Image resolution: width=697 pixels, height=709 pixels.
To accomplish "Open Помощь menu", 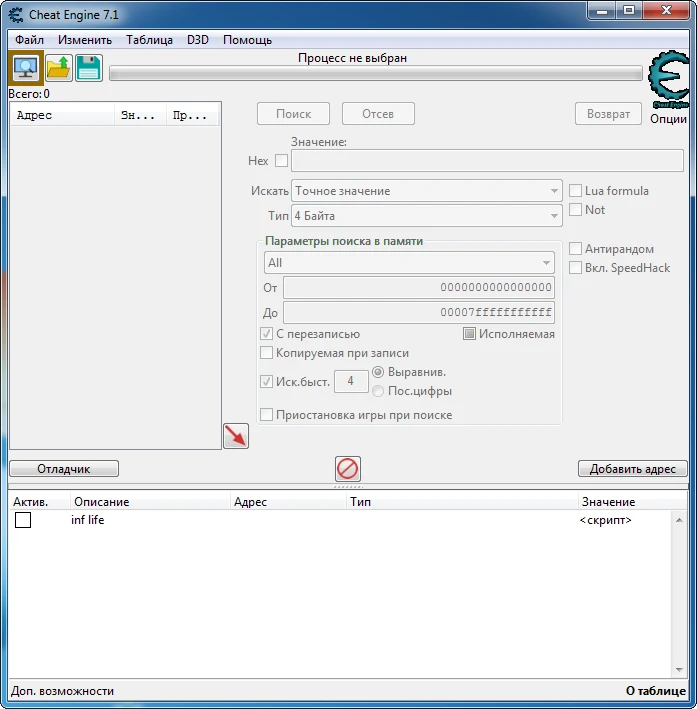I will coord(247,40).
